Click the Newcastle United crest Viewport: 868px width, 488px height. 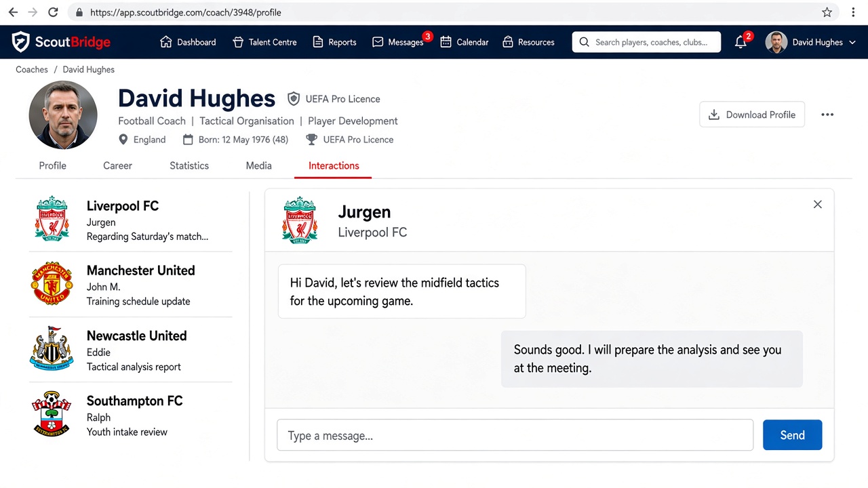pyautogui.click(x=52, y=349)
